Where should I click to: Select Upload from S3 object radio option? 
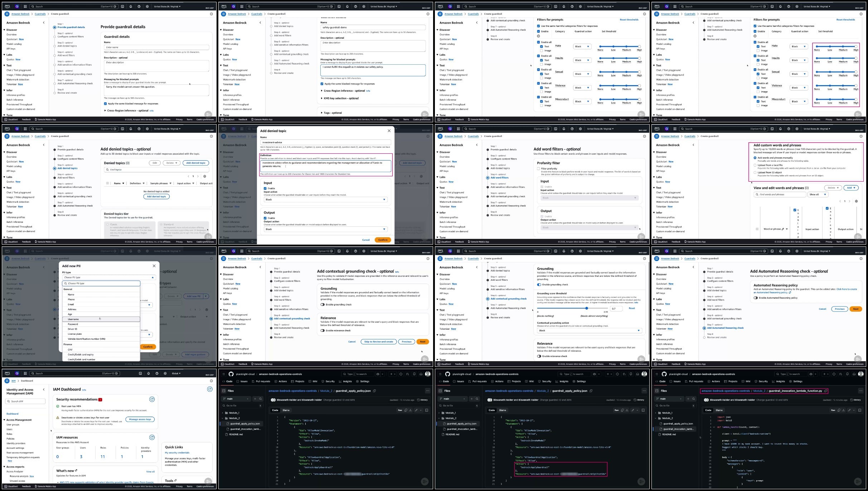(x=755, y=172)
